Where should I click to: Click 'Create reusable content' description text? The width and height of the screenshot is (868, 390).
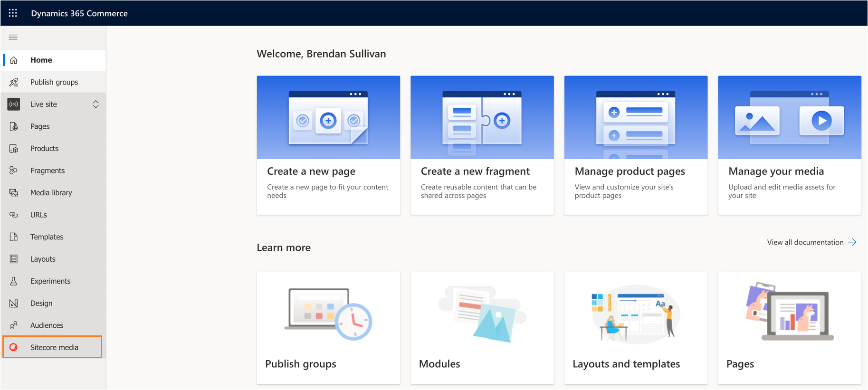(478, 191)
